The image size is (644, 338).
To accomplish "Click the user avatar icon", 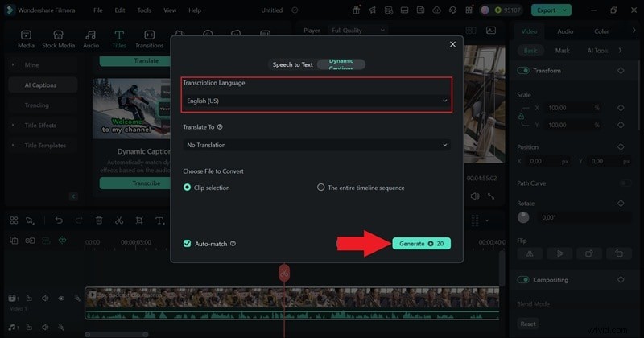I will tap(485, 10).
